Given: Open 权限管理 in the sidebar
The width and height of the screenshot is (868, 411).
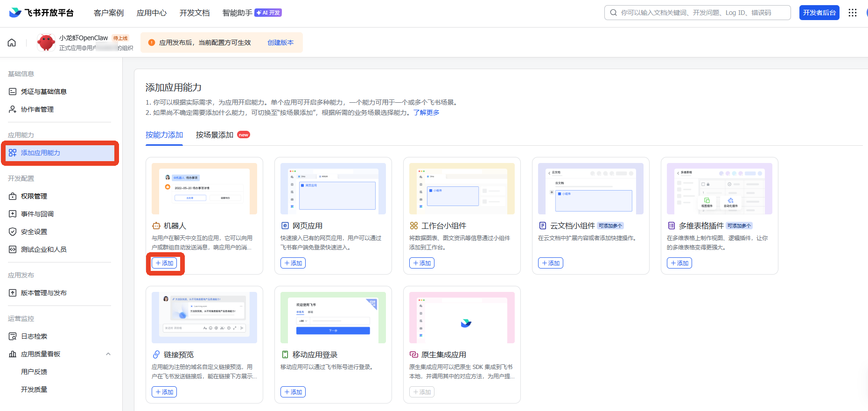Looking at the screenshot, I should [34, 196].
